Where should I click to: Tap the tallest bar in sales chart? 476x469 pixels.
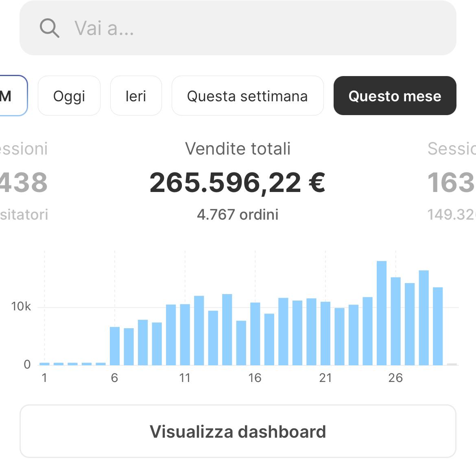click(382, 313)
